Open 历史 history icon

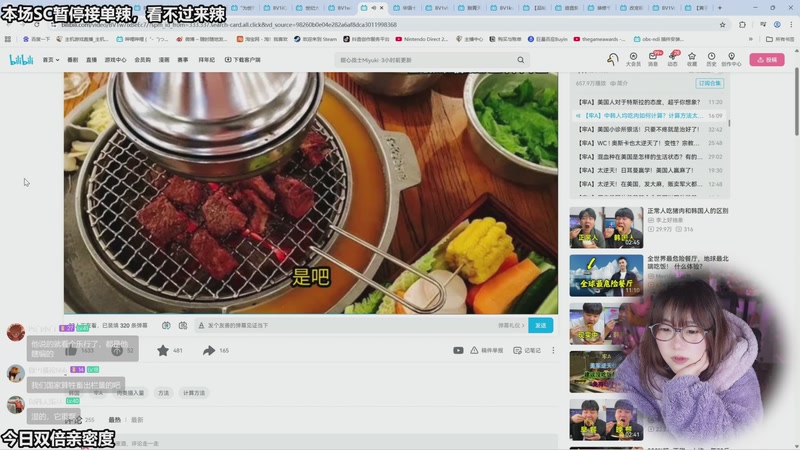(x=711, y=59)
